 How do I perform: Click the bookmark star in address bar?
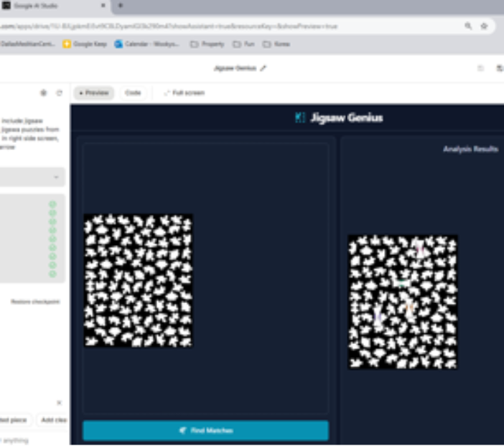(x=484, y=26)
